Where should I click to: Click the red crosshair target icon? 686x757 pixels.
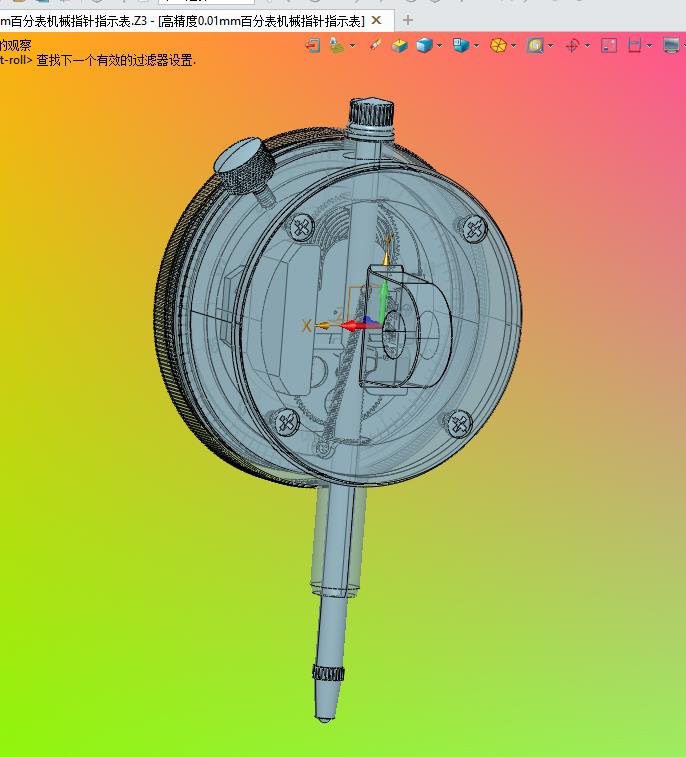[573, 46]
